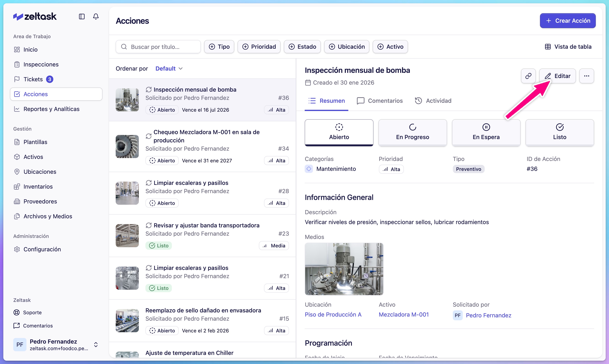Open the Piso de Producción A link
This screenshot has width=609, height=364.
tap(333, 314)
